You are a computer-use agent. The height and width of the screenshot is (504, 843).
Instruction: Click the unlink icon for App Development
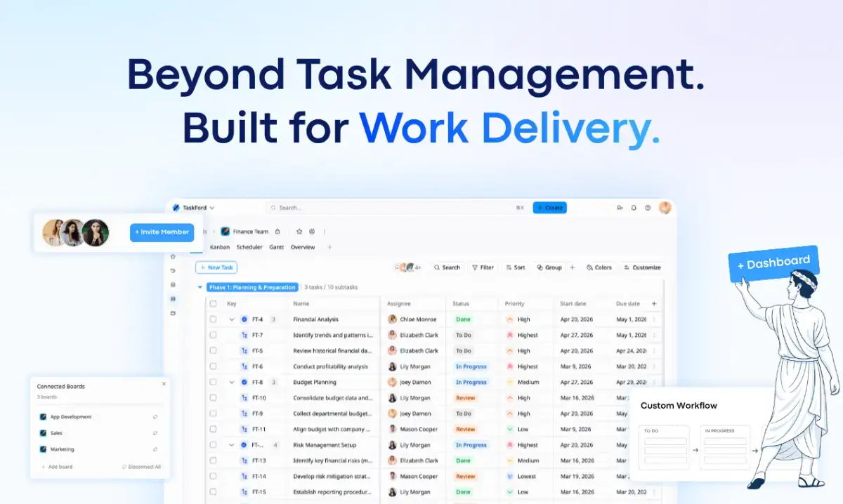[x=155, y=417]
